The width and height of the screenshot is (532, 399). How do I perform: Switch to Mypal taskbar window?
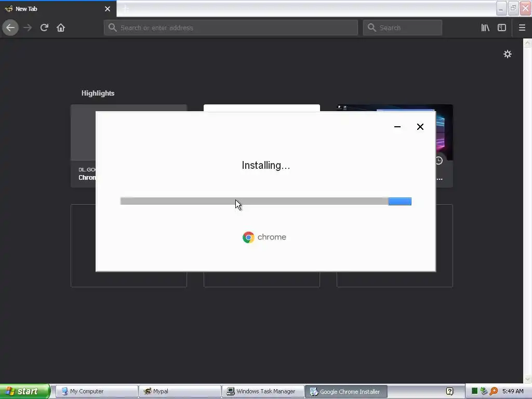coord(180,391)
